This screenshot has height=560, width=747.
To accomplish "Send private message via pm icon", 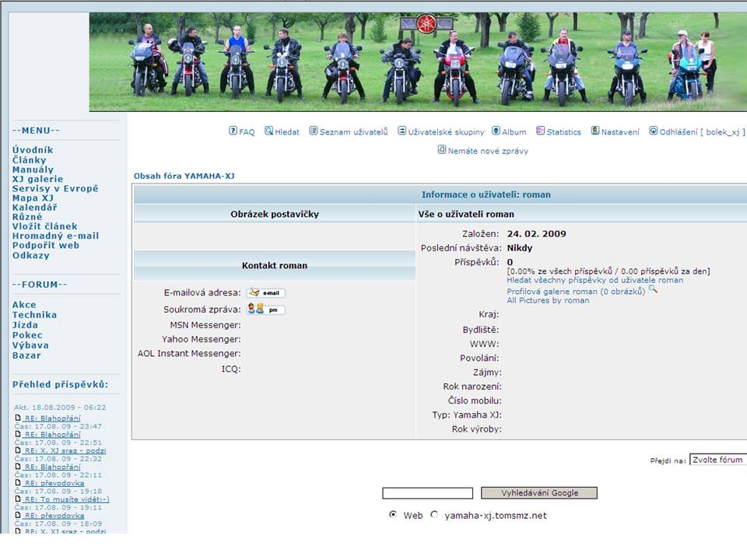I will click(266, 310).
